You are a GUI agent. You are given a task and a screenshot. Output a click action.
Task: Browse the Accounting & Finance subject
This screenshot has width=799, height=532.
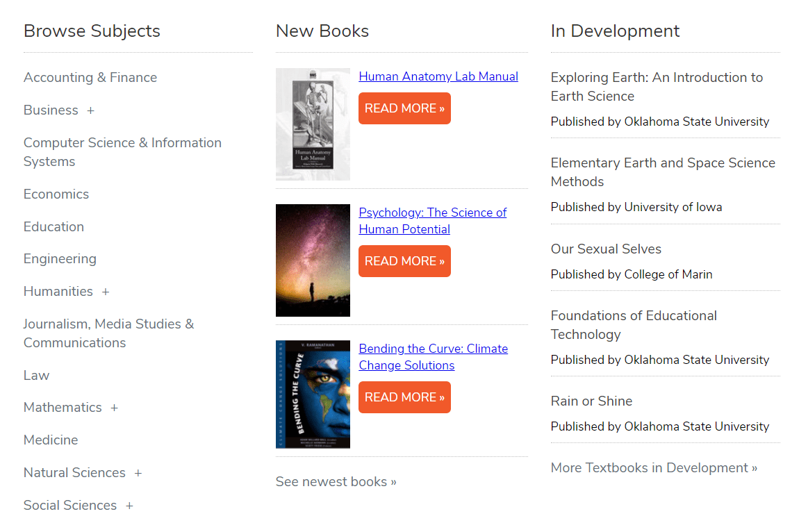coord(90,78)
